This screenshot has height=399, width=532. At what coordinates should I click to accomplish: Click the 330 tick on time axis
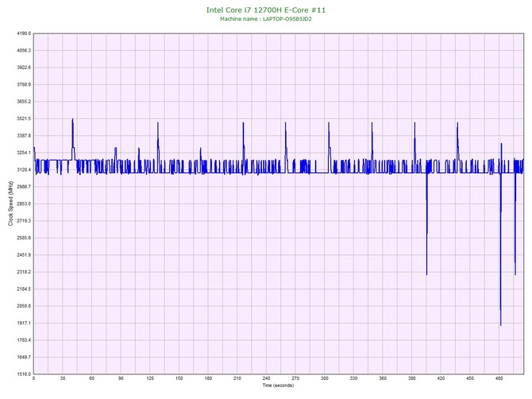[354, 378]
